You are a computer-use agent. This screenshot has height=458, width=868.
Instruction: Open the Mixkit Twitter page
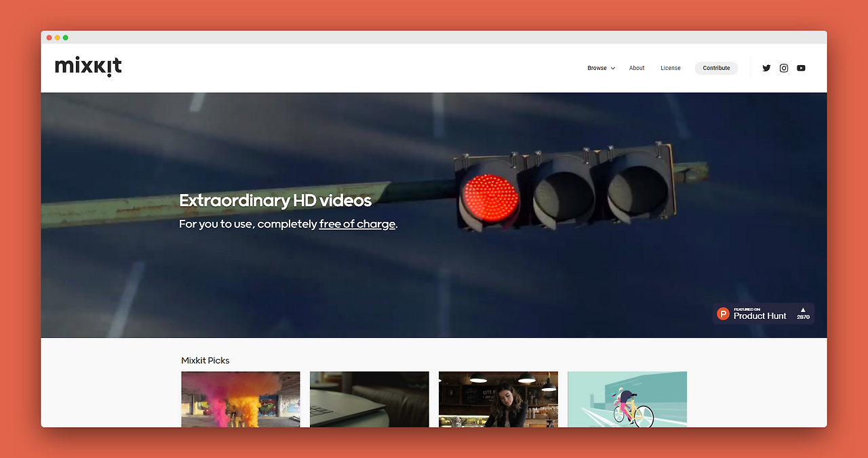click(766, 68)
